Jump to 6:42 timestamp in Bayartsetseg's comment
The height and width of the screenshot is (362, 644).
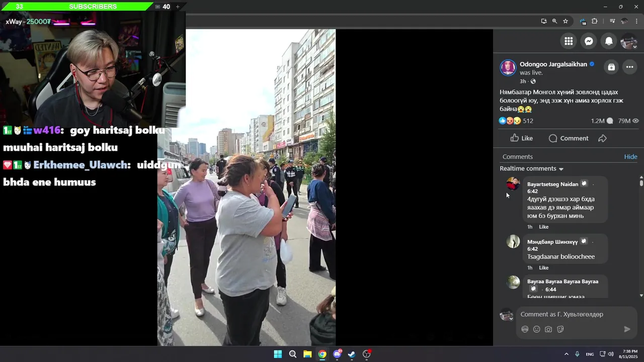(532, 191)
